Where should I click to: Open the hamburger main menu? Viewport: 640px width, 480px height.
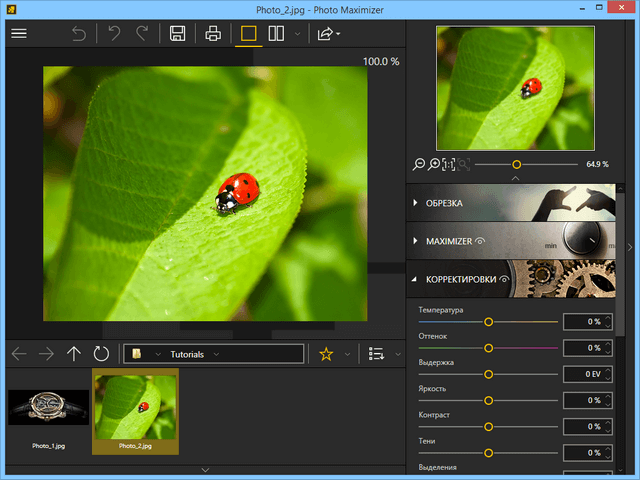coord(18,34)
